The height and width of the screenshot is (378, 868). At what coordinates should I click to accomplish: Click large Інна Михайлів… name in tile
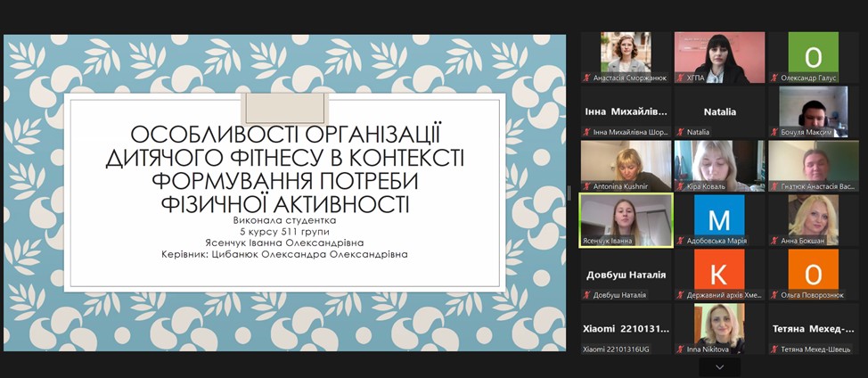point(626,111)
